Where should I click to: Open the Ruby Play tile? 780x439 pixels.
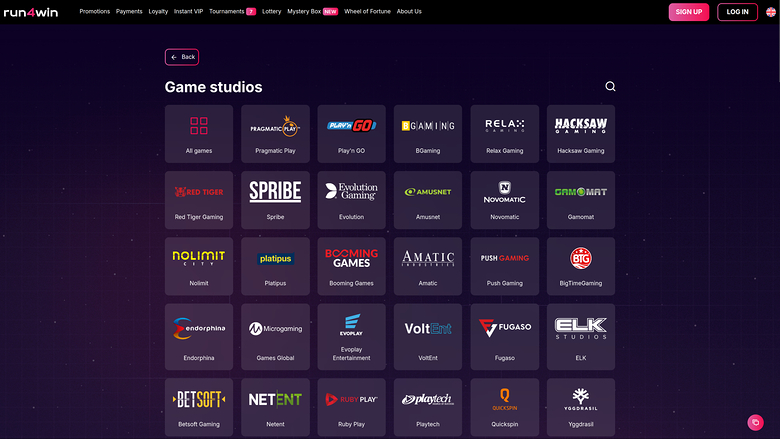(352, 407)
